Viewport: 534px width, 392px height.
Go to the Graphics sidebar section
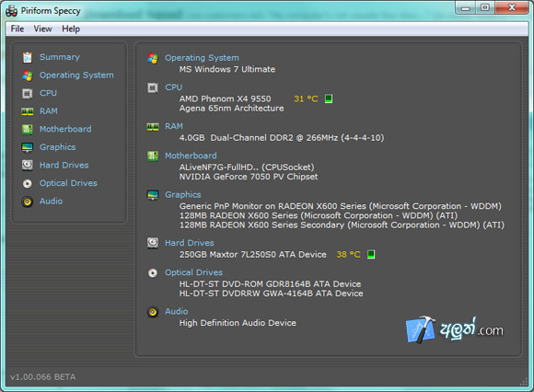pyautogui.click(x=58, y=147)
